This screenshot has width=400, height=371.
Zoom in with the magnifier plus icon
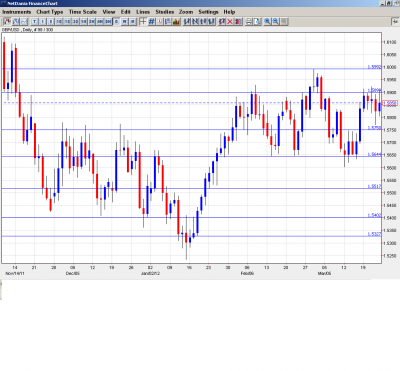click(x=268, y=22)
